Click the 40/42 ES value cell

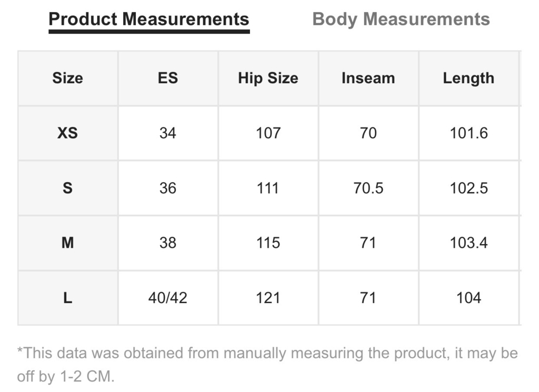(168, 297)
